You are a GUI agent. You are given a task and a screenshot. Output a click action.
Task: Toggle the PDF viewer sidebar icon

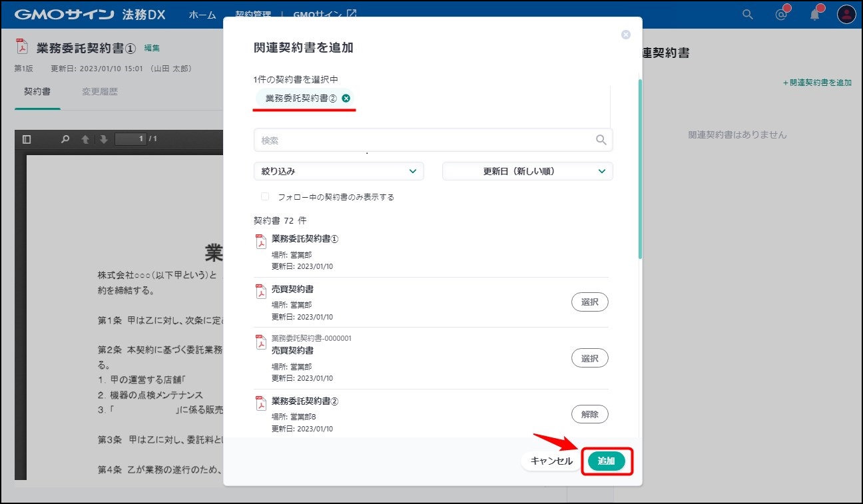tap(27, 139)
